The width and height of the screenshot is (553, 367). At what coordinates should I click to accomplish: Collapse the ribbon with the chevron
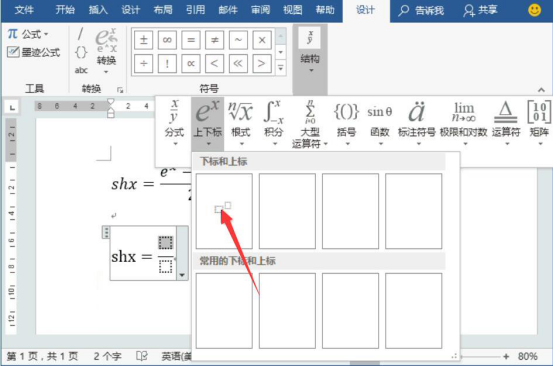point(541,90)
